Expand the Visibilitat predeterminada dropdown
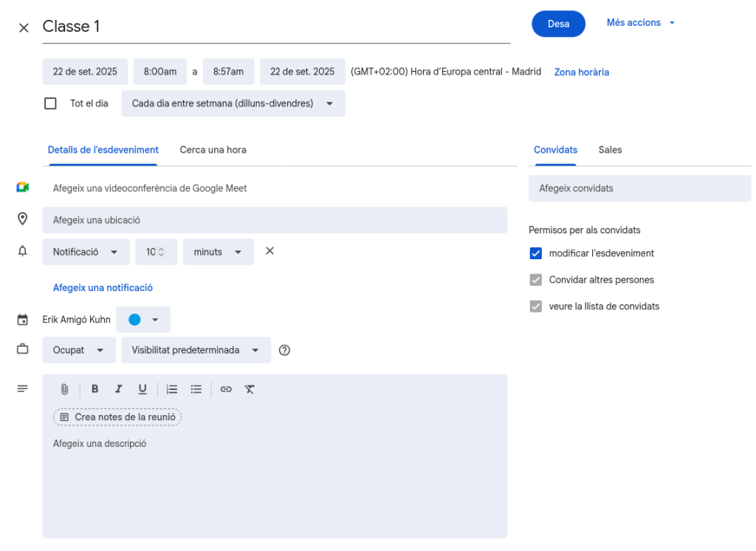This screenshot has width=756, height=551. (196, 350)
